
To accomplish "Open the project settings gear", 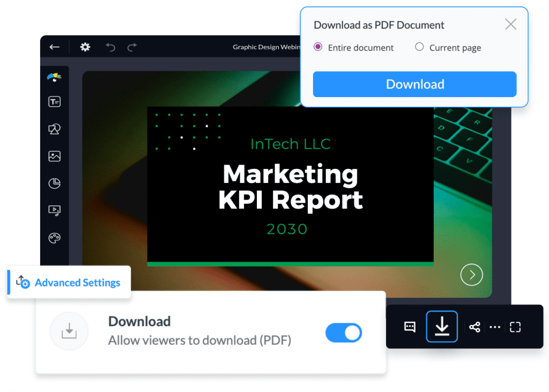I will [x=85, y=47].
